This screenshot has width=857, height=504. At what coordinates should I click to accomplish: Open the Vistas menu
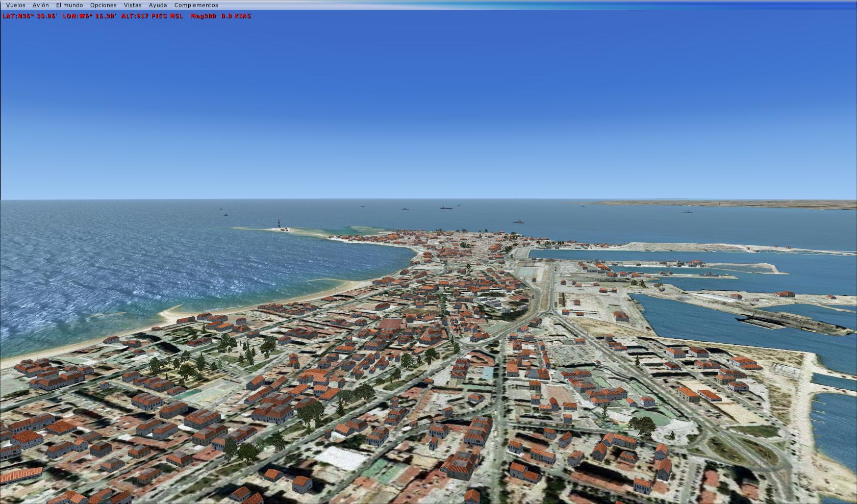(133, 5)
